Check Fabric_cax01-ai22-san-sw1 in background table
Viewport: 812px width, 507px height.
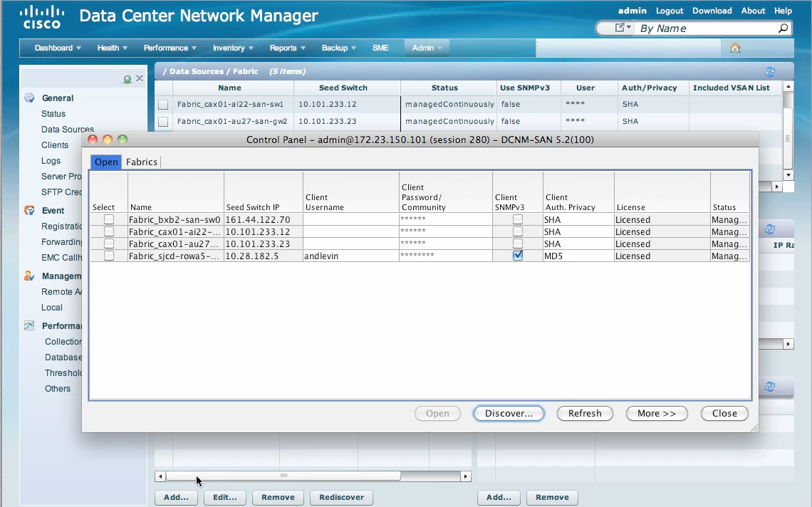pyautogui.click(x=163, y=105)
